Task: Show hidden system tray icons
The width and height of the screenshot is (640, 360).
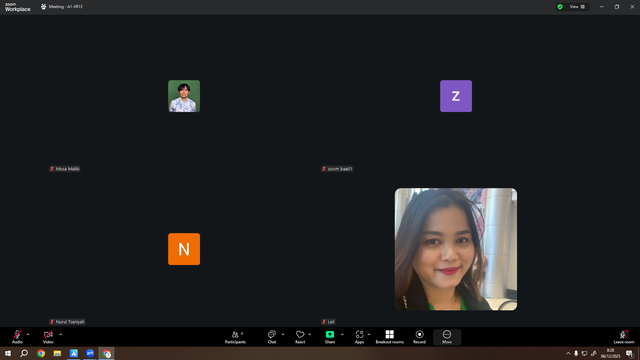Action: pyautogui.click(x=568, y=353)
